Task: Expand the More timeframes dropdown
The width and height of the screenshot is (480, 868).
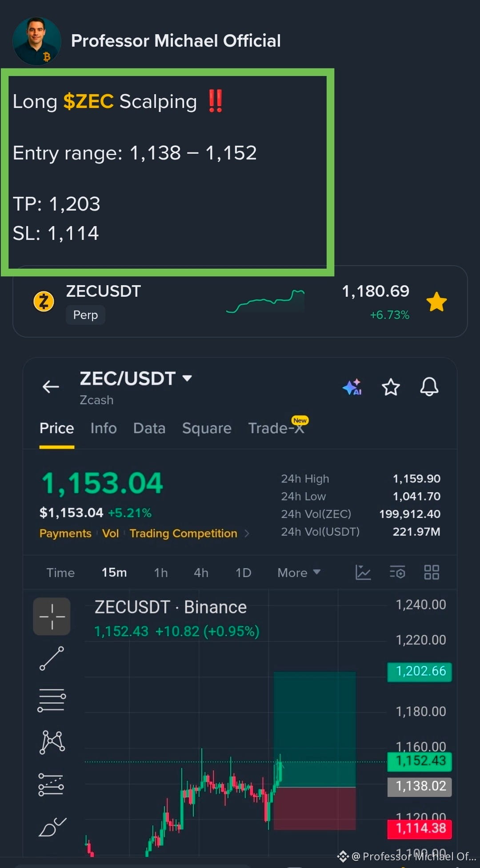Action: 299,573
